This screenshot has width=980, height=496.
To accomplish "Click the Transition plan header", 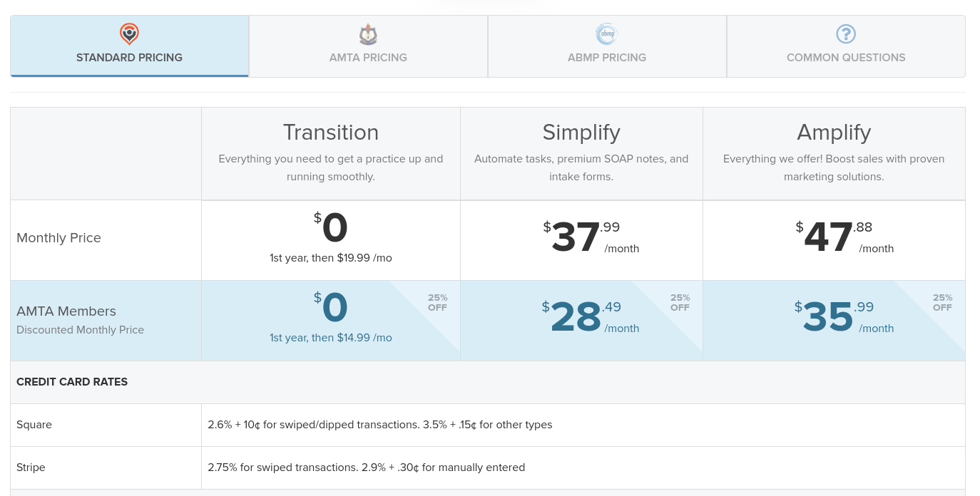I will 330,133.
